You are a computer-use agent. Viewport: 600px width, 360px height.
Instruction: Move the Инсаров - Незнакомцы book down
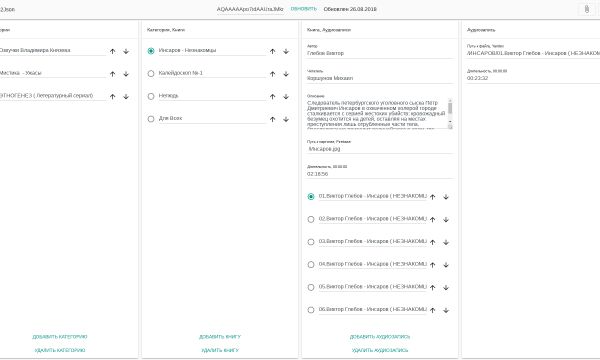pos(286,51)
